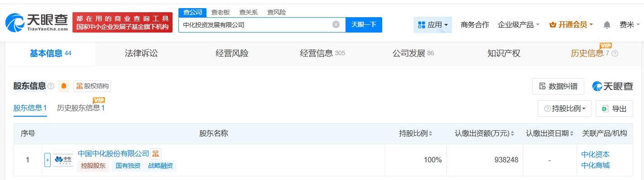Screen dimensions: 644x180
Task: Select the 公司发展 tab
Action: coord(413,53)
